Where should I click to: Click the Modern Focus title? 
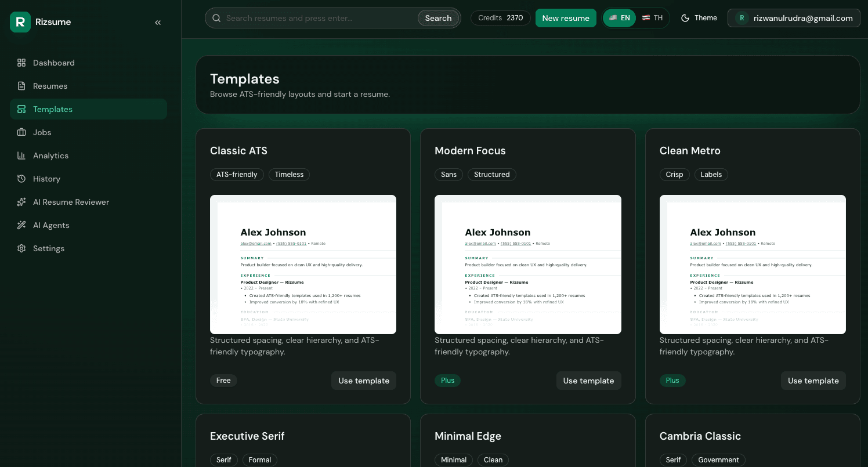(x=470, y=151)
